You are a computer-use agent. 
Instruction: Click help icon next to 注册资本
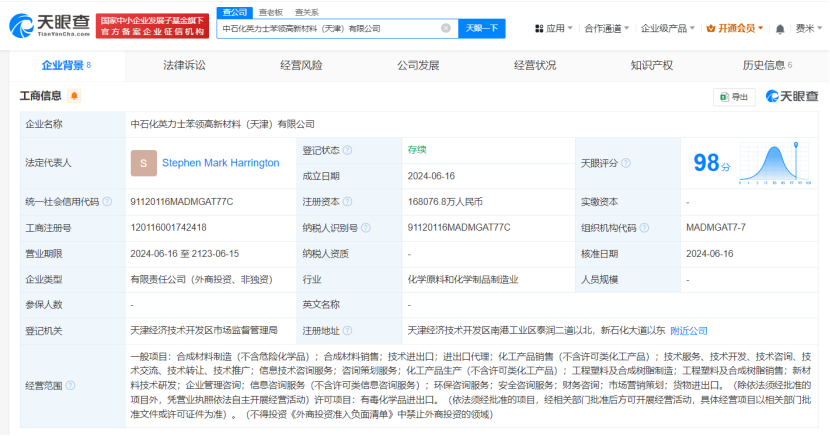tap(347, 202)
